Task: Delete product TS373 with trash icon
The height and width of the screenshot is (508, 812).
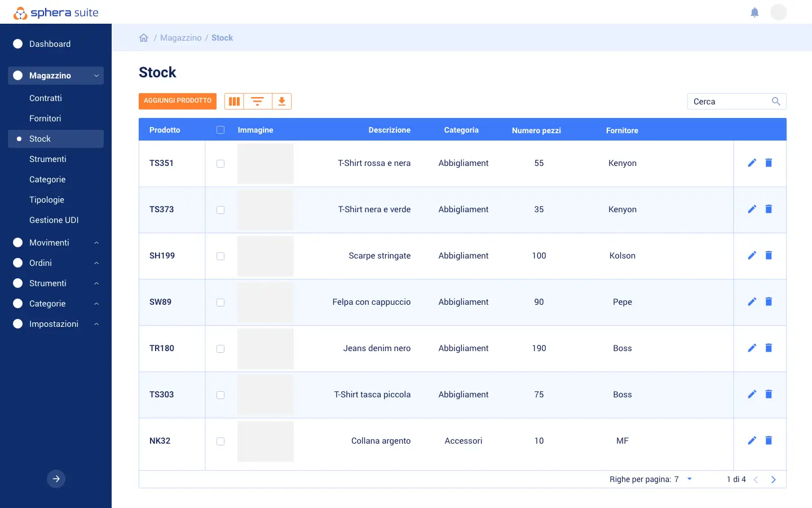Action: tap(769, 209)
